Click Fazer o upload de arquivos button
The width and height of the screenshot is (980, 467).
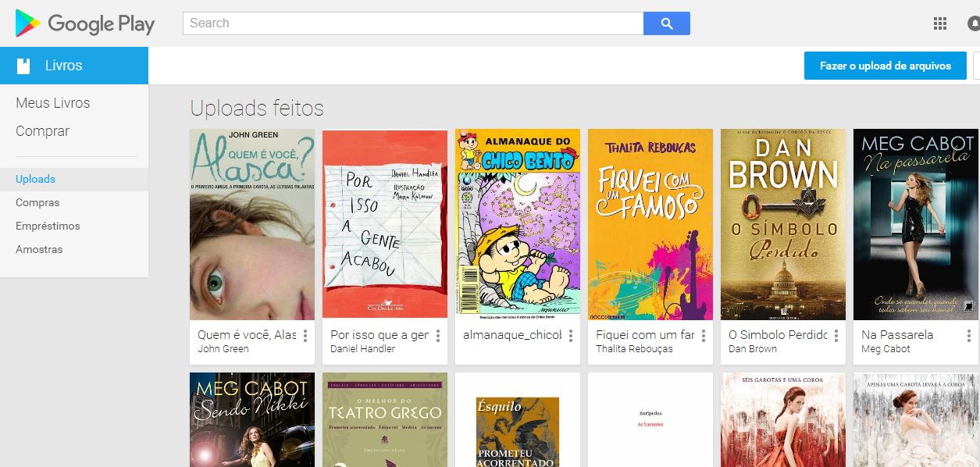[886, 66]
